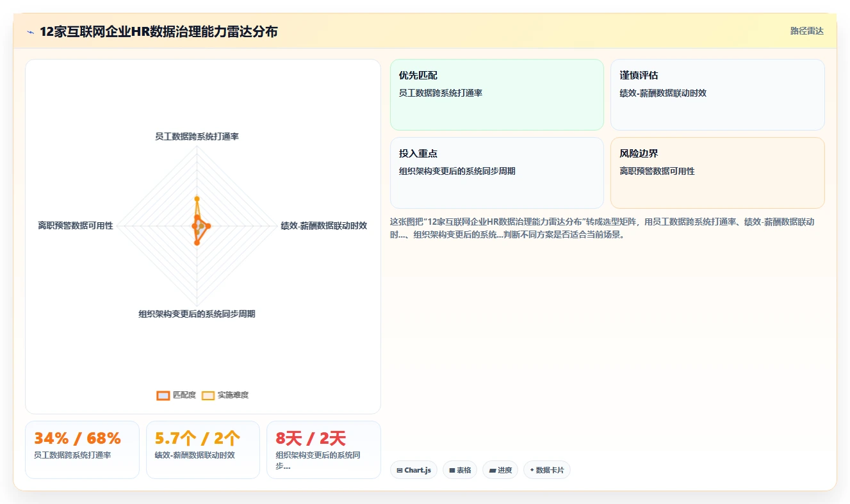Toggle the 匹配度 legend item
Screen dimensions: 850x504
click(176, 395)
